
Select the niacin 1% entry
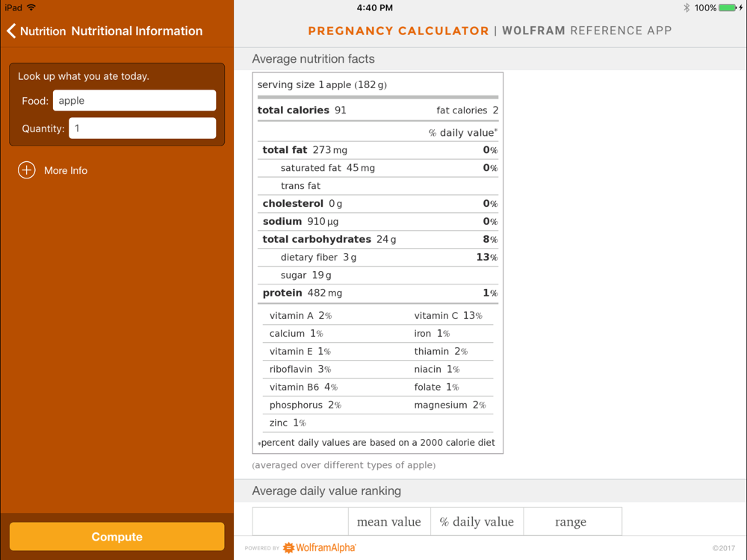[x=437, y=369]
